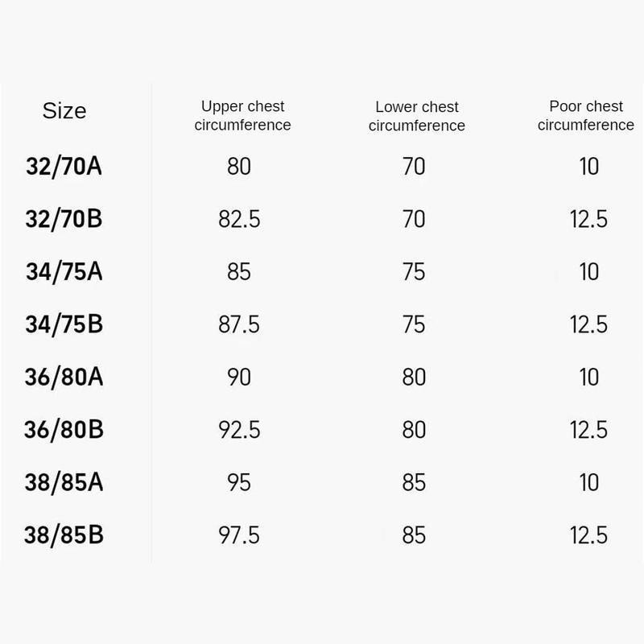Click the 34/75A size label
The width and height of the screenshot is (644, 644).
(64, 272)
